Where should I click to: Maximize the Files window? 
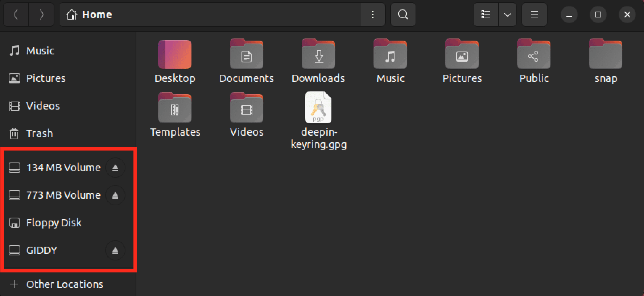(x=598, y=15)
